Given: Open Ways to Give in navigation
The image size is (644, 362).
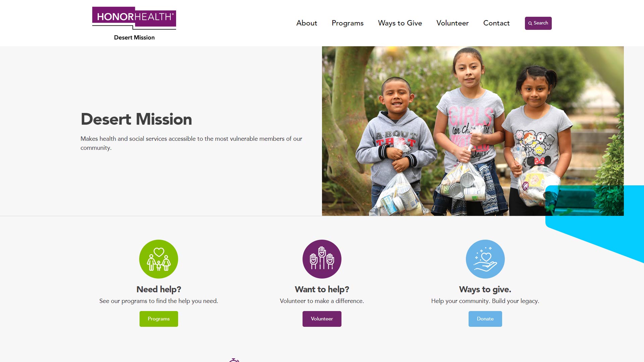Looking at the screenshot, I should coord(400,23).
